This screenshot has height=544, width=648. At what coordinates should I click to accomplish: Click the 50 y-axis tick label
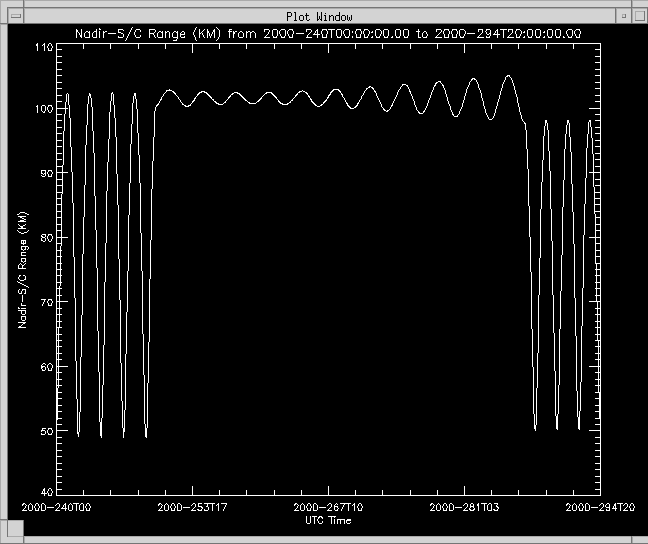tap(49, 430)
